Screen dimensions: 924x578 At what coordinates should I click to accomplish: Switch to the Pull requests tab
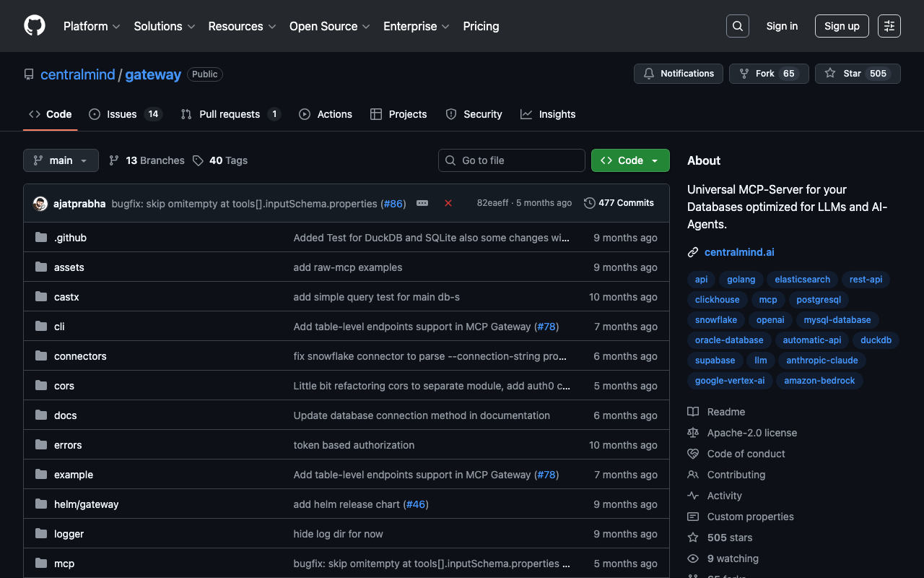[230, 114]
